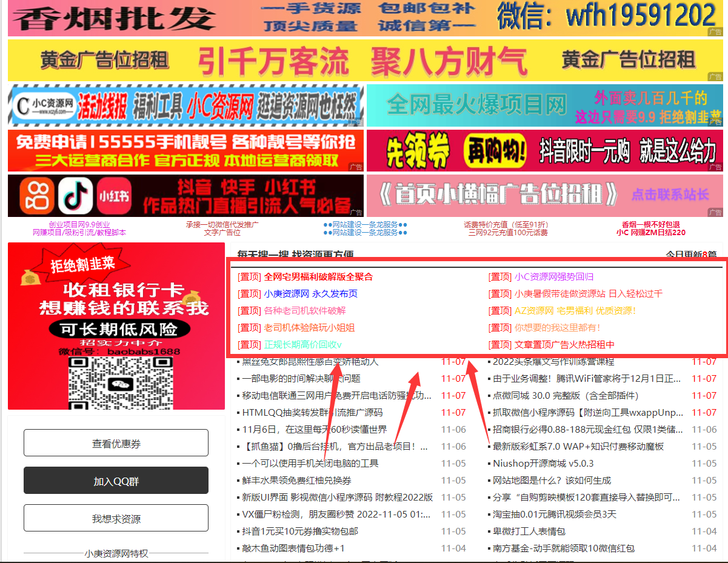Open the 卑微打工人表情包 article

pos(529,531)
